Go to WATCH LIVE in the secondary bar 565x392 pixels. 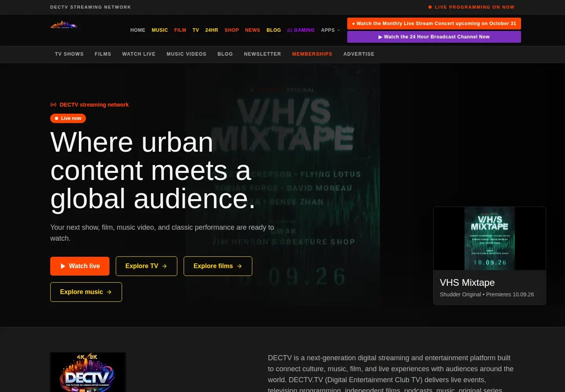pyautogui.click(x=139, y=54)
